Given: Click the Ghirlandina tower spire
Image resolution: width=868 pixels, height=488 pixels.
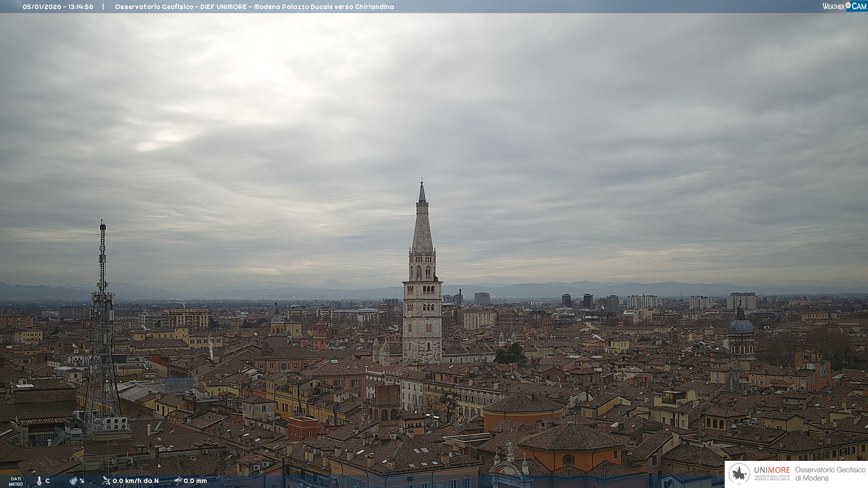Looking at the screenshot, I should click(x=422, y=226).
